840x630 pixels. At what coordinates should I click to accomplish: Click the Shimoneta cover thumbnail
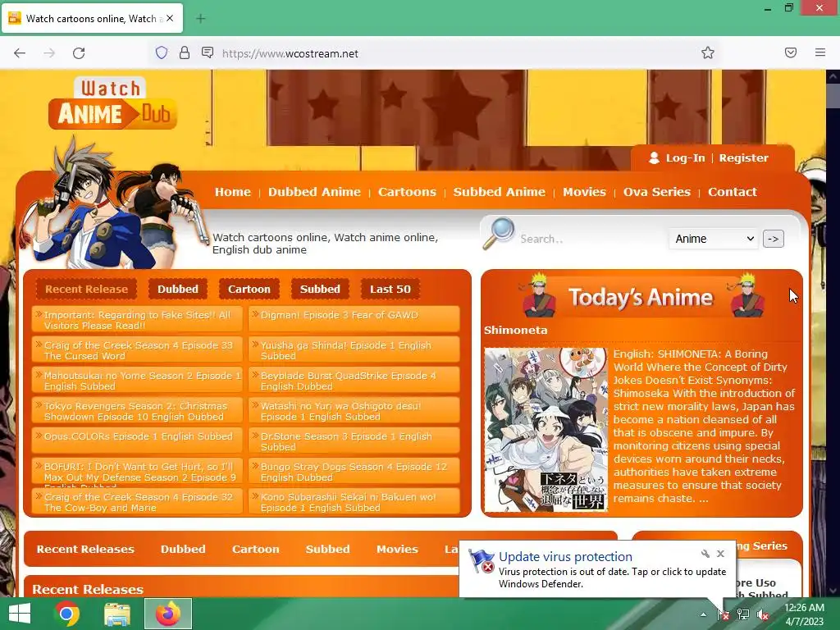point(546,430)
